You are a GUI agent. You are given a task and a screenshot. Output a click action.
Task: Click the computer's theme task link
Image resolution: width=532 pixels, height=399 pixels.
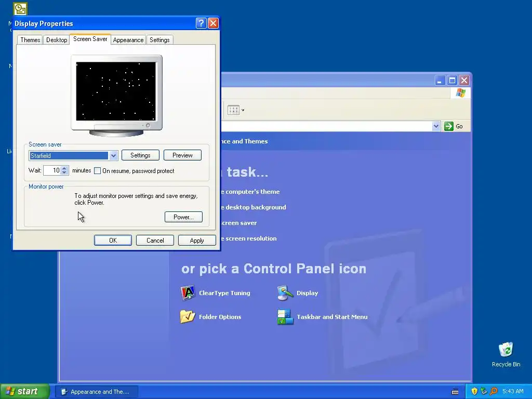click(x=250, y=192)
